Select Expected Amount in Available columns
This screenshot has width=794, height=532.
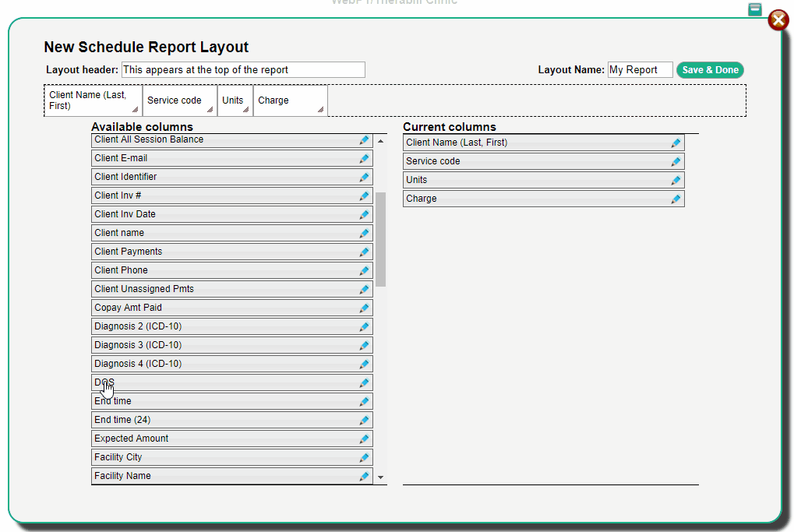[x=232, y=439]
